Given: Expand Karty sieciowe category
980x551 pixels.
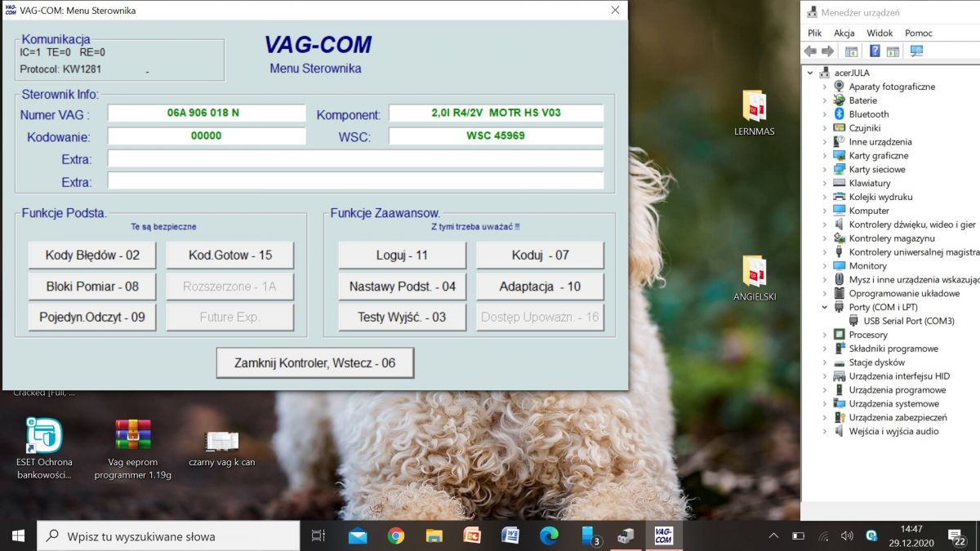Looking at the screenshot, I should click(824, 170).
